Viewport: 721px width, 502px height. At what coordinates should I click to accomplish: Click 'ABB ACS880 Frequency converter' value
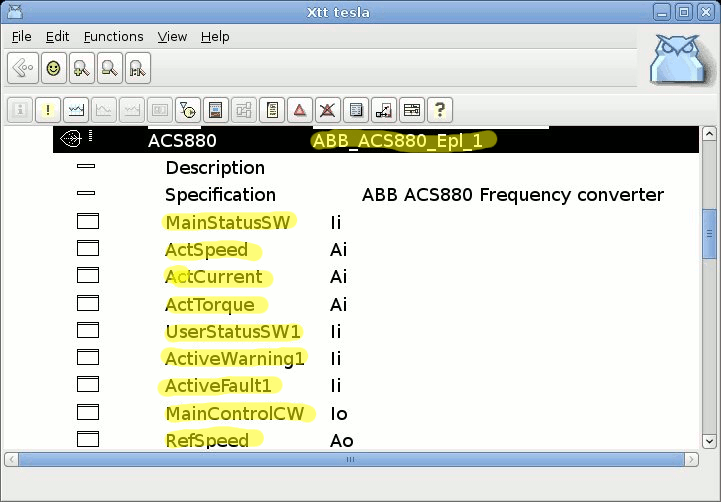[513, 195]
